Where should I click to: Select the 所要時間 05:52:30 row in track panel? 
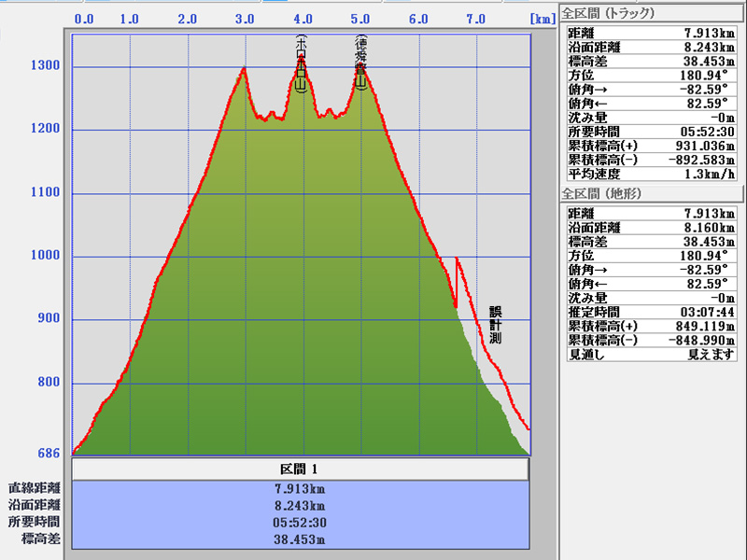coord(652,132)
